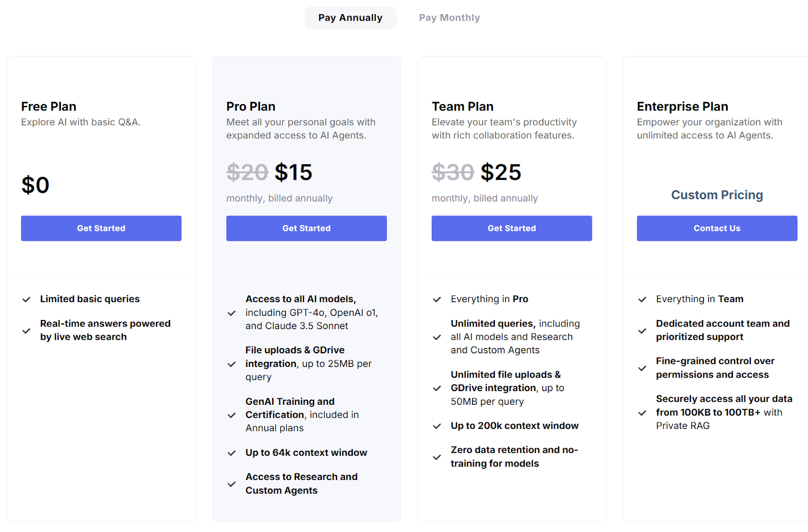Click the checkmark by File uploads & GDrive integration
This screenshot has height=532, width=808.
[x=232, y=364]
